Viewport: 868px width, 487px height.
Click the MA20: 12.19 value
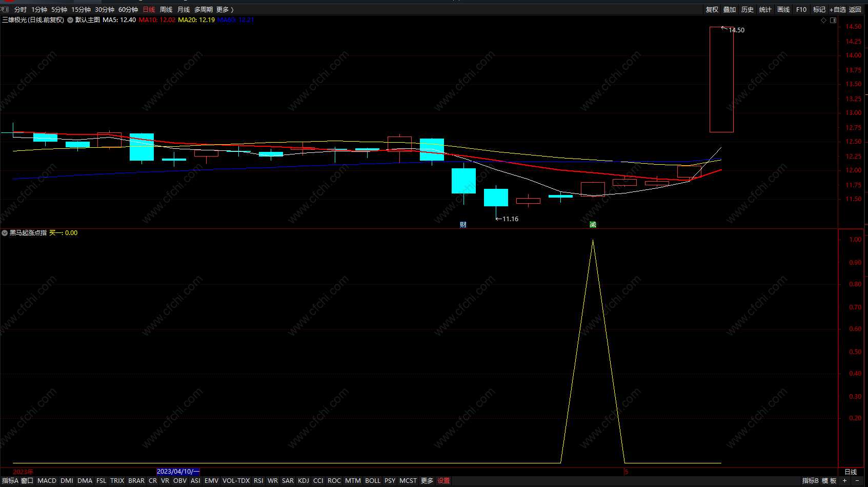[x=196, y=20]
